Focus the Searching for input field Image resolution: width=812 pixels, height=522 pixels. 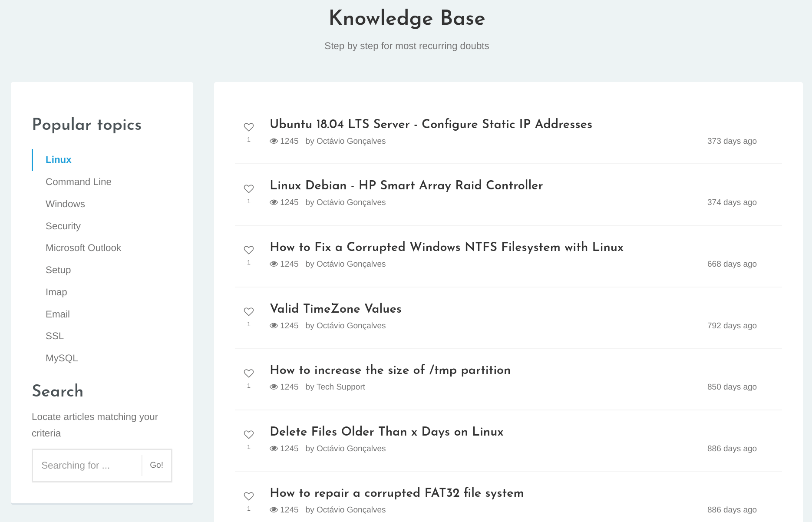coord(87,466)
